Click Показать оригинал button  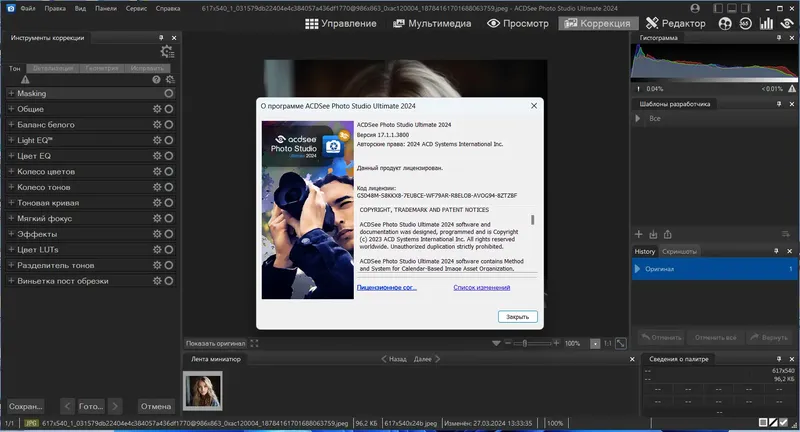(x=215, y=344)
